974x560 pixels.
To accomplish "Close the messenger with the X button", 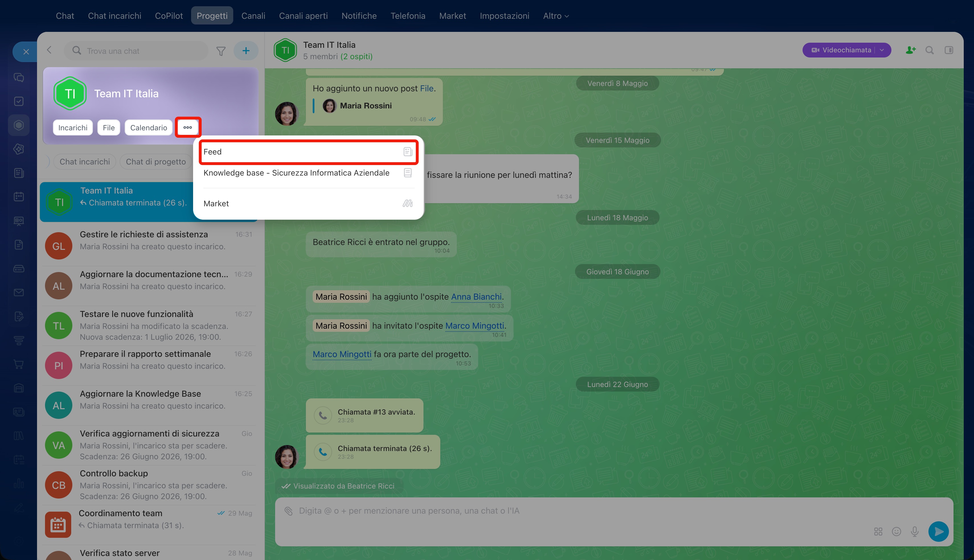I will [x=26, y=52].
